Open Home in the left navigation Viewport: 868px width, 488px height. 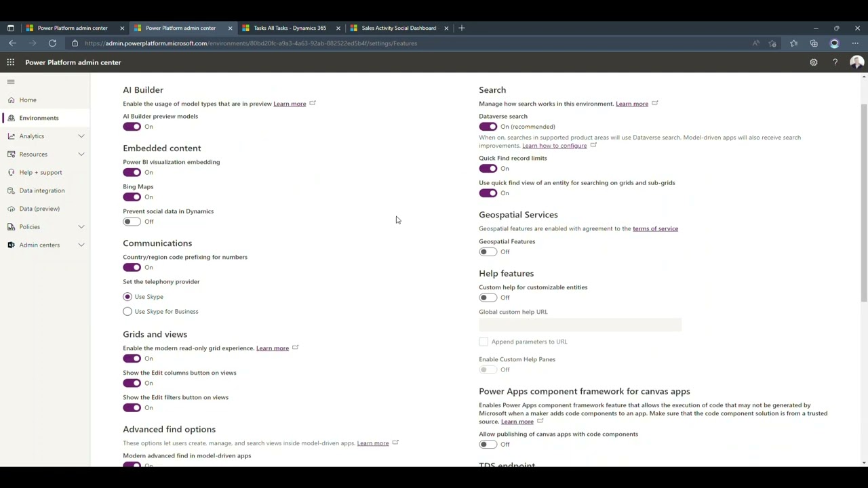point(45,100)
